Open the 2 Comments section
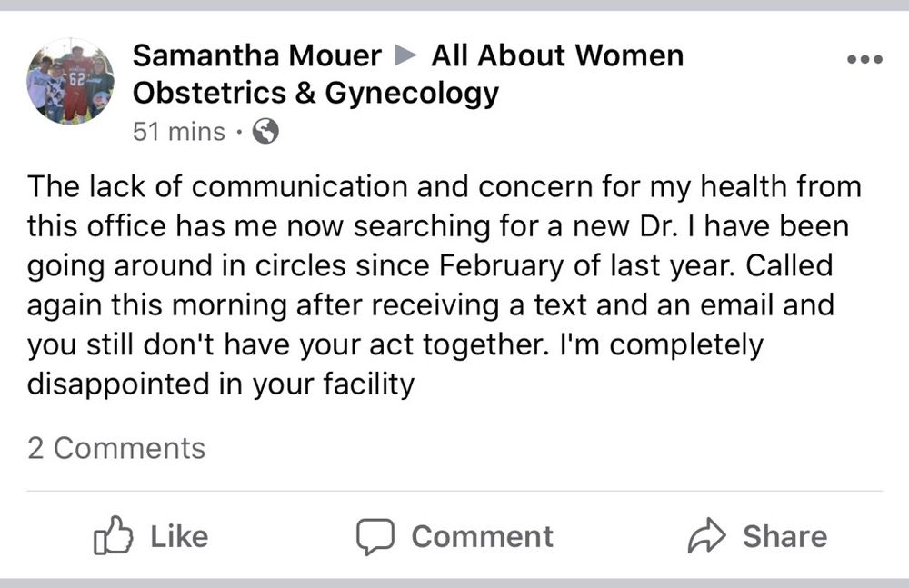909x588 pixels. 115,447
